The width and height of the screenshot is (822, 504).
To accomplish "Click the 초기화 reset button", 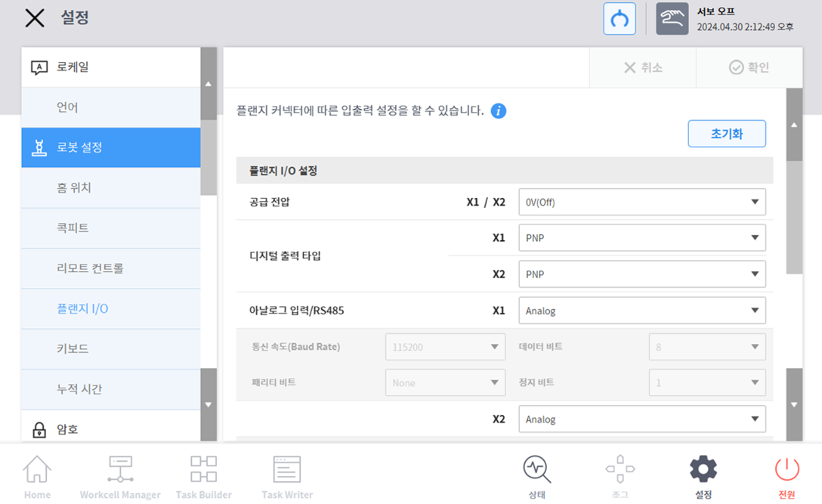I will [726, 134].
